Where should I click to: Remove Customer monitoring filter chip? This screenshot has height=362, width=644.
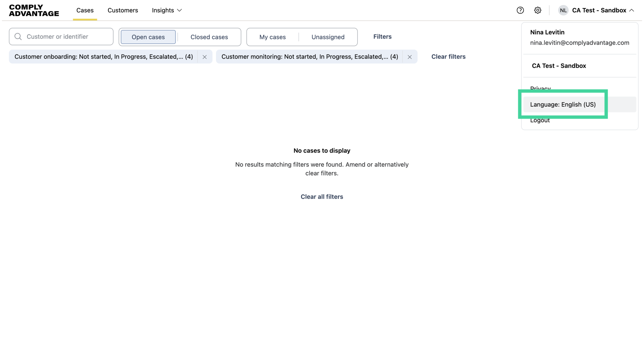click(x=410, y=57)
